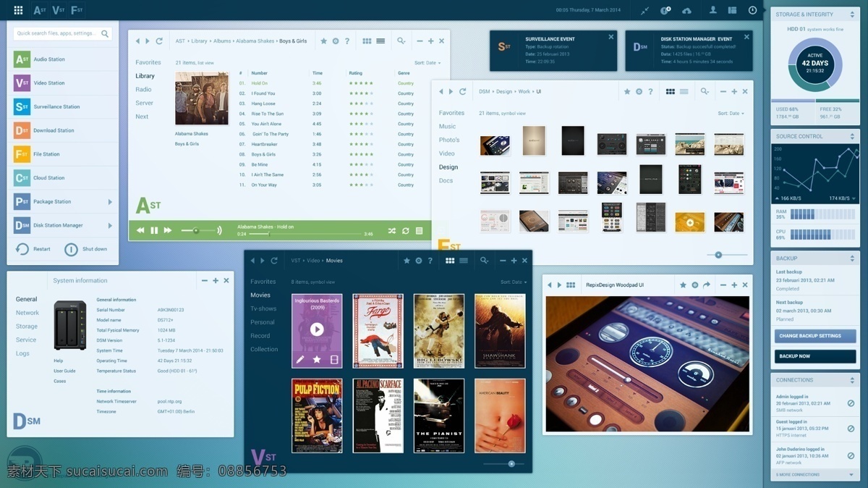Open the apps grid menu
Viewport: 868px width, 488px height.
(x=18, y=10)
